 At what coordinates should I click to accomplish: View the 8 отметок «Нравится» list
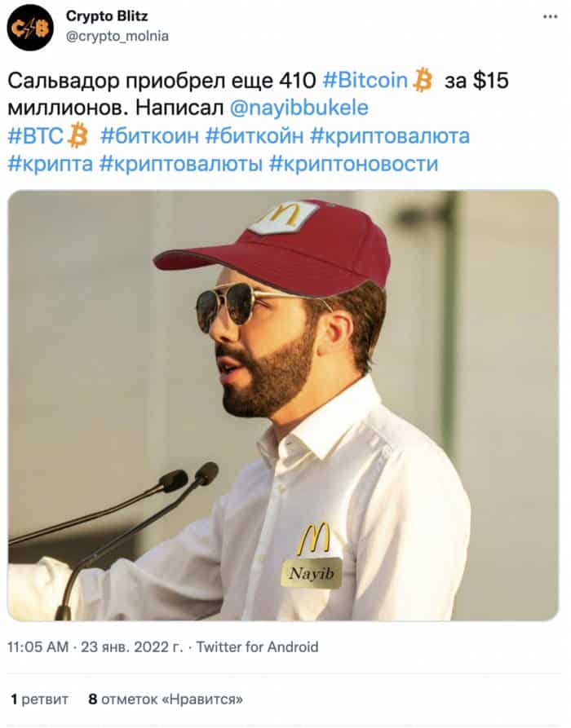[x=166, y=699]
